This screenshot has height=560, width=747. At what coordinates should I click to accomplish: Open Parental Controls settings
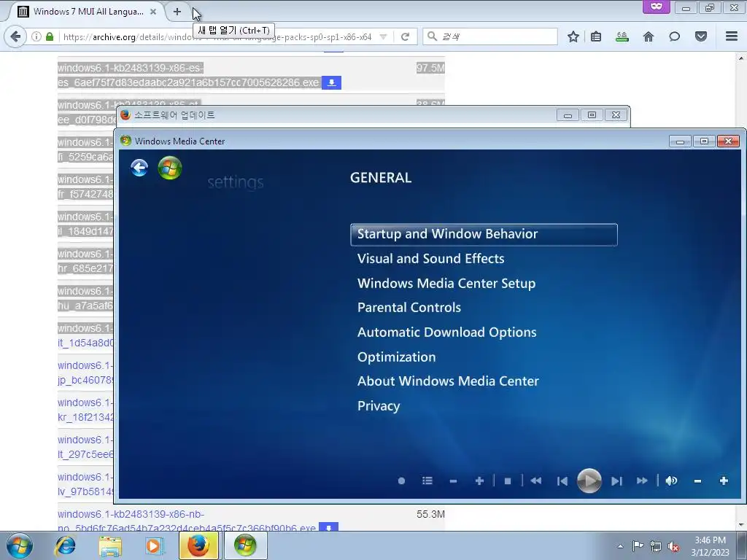pos(409,308)
